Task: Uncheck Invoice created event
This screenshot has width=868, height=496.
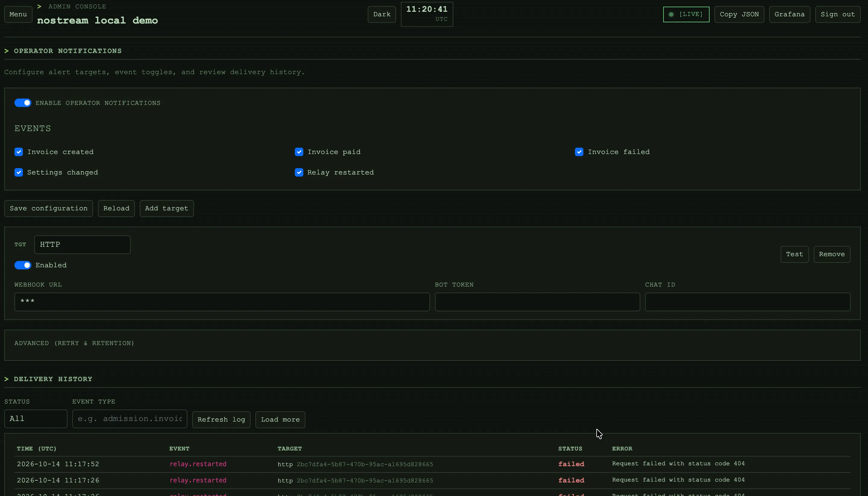Action: coord(19,152)
